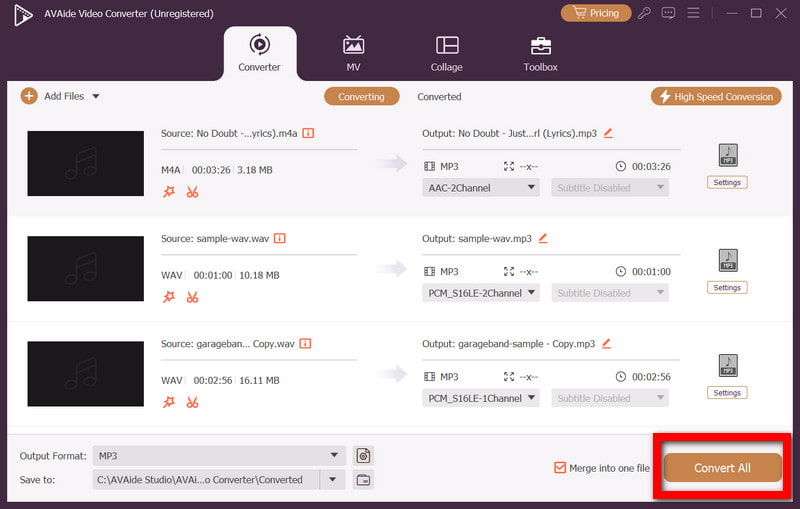This screenshot has width=800, height=509.
Task: Select the garageband Copy.wav thumbnail
Action: pyautogui.click(x=86, y=373)
